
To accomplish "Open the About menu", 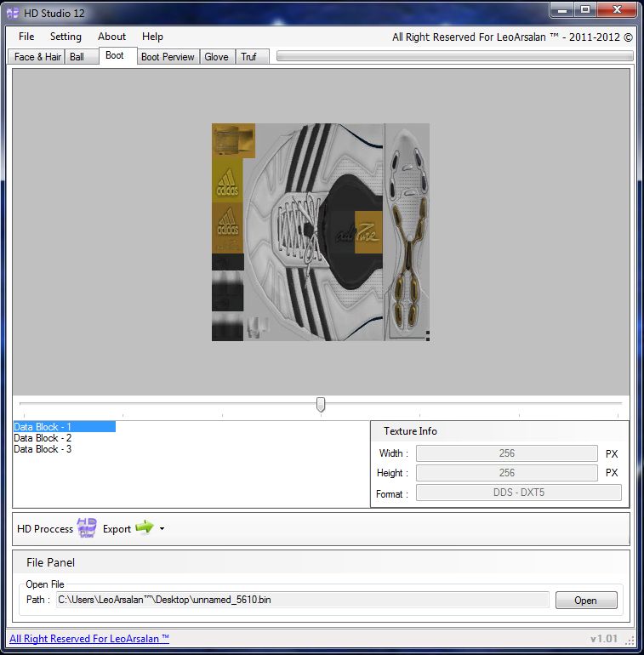I will click(x=111, y=37).
